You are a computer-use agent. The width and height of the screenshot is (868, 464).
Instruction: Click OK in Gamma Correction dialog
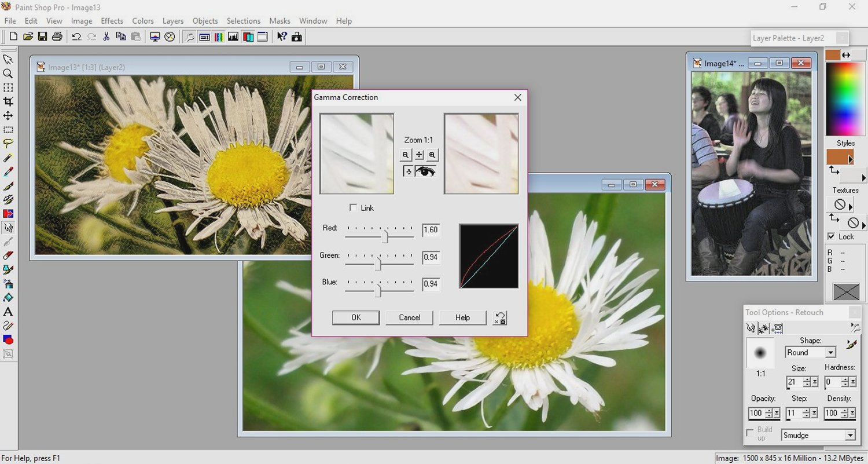356,317
